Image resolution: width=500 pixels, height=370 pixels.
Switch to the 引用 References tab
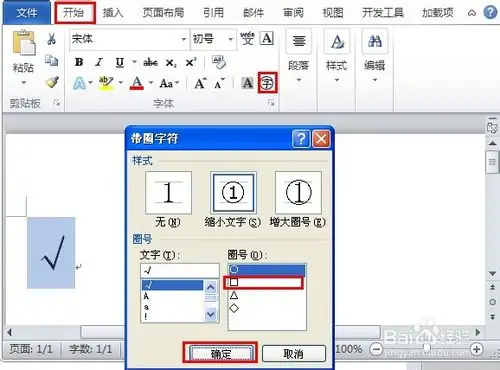click(x=214, y=13)
